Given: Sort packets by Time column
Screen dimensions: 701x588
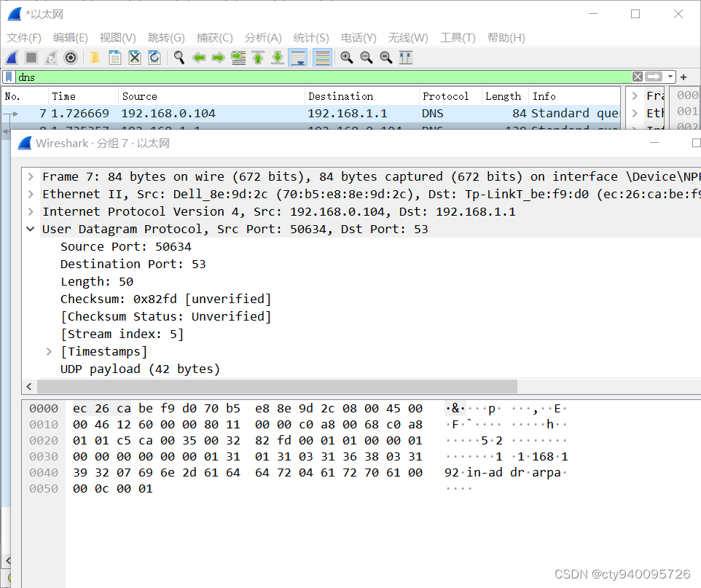Looking at the screenshot, I should point(83,96).
